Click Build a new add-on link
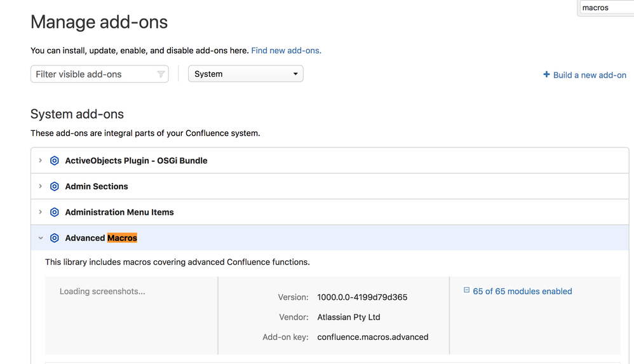This screenshot has height=364, width=634. 590,75
